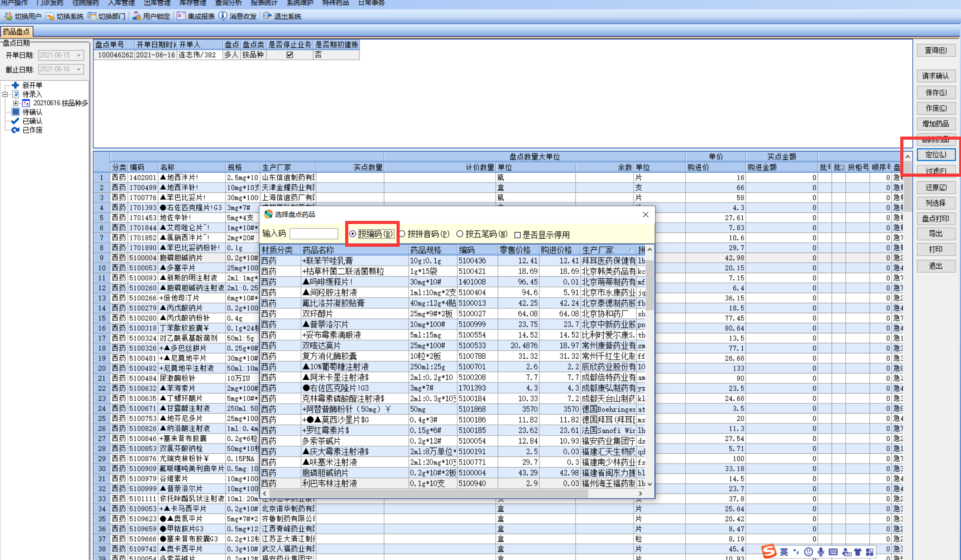This screenshot has width=961, height=560.
Task: Open the 开单日期 date dropdown
Action: (x=79, y=55)
